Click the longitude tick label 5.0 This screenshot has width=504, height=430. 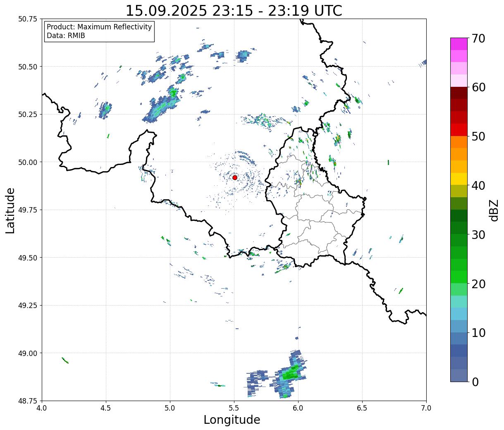(x=170, y=408)
